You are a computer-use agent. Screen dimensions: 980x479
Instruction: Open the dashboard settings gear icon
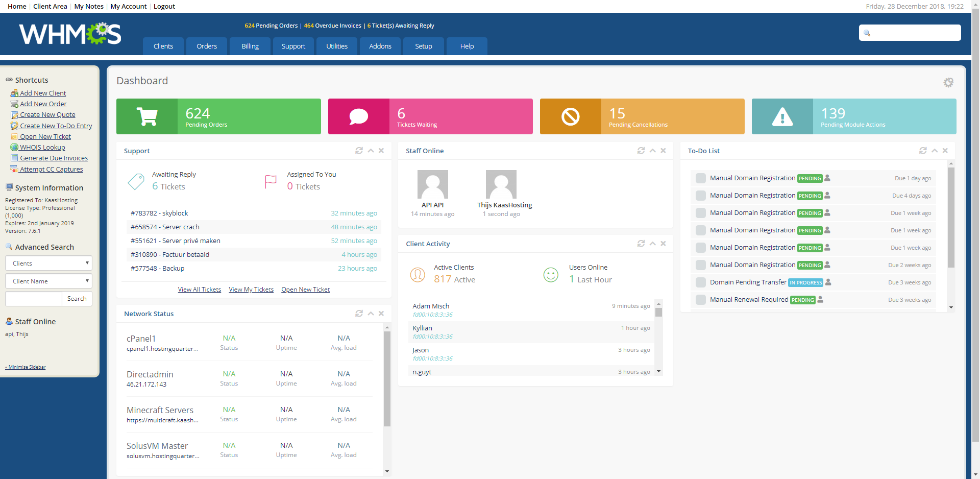coord(948,82)
